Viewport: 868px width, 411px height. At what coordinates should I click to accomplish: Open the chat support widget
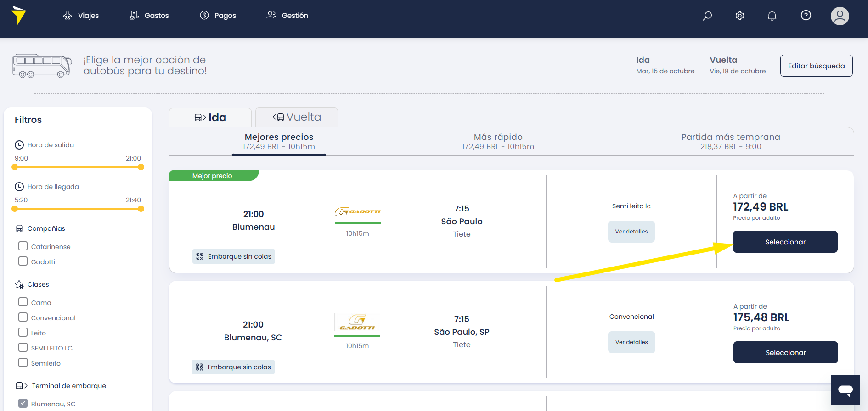[845, 390]
